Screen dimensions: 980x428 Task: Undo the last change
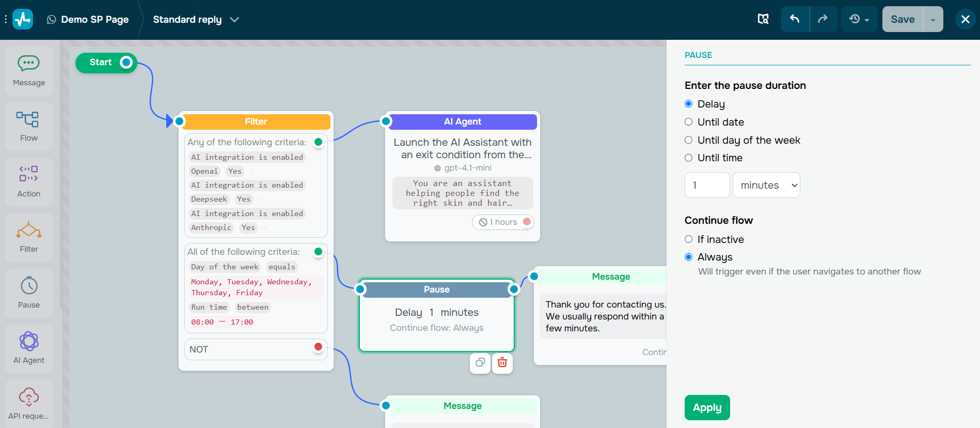pyautogui.click(x=795, y=19)
